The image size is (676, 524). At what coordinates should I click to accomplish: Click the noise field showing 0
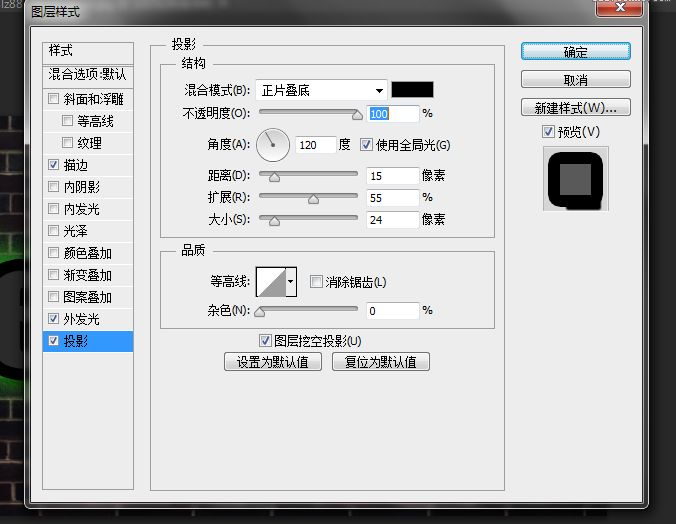point(392,311)
